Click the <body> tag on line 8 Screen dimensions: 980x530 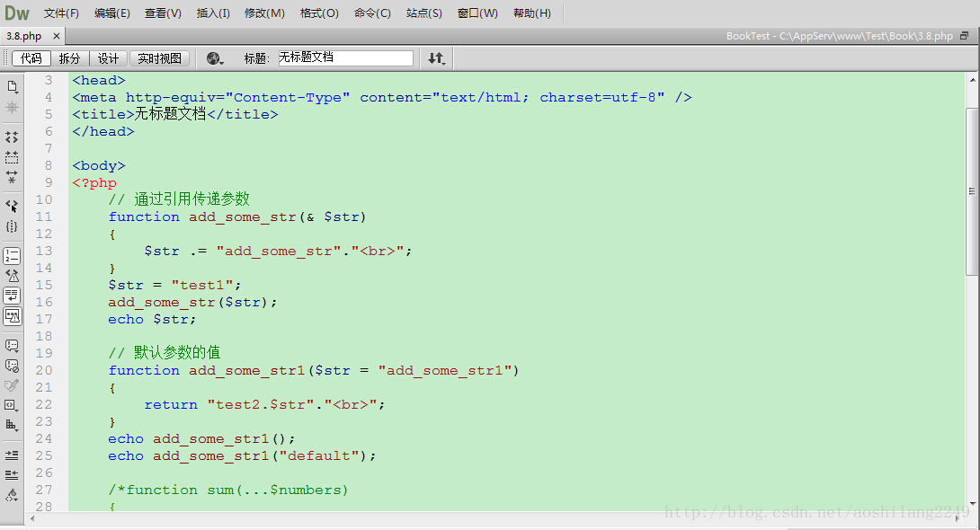[x=99, y=166]
